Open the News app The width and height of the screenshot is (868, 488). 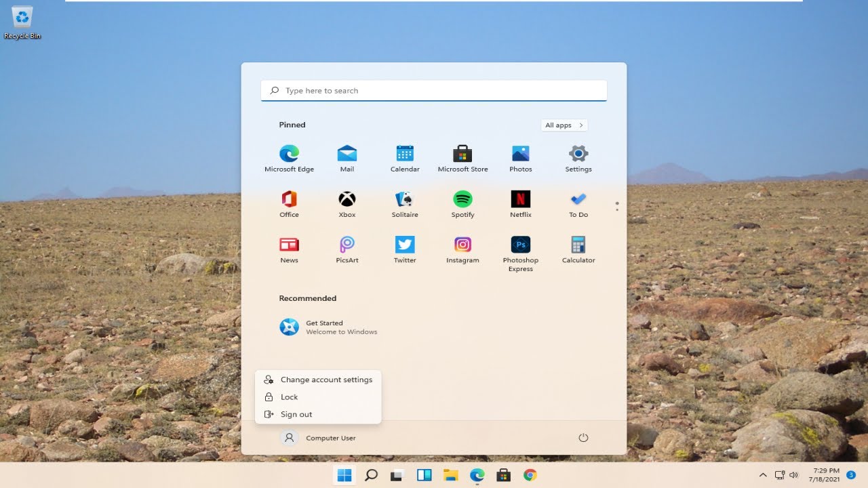click(289, 249)
